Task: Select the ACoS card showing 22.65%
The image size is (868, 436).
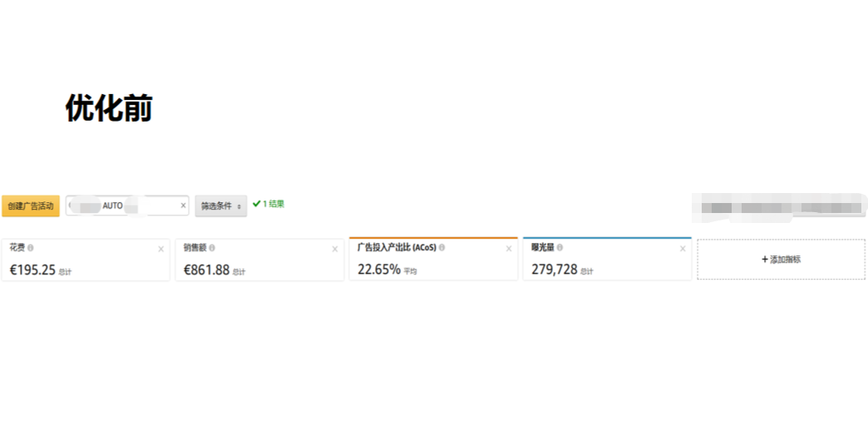Action: pos(433,265)
